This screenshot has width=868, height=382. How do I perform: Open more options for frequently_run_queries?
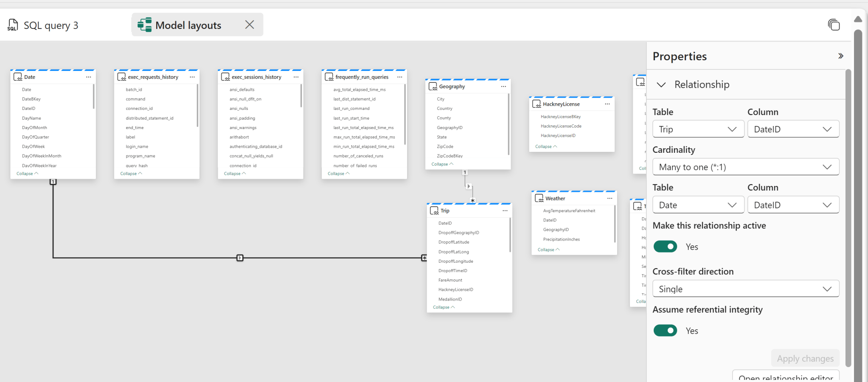[x=399, y=77]
